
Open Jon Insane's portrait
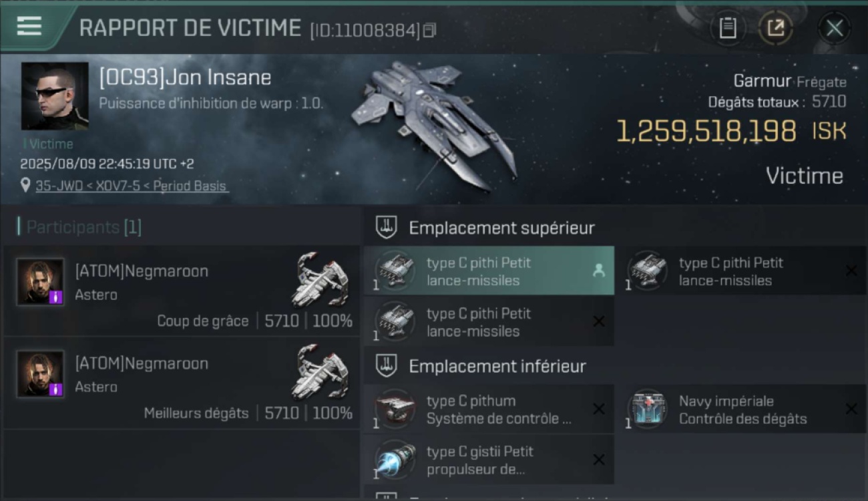coord(55,96)
